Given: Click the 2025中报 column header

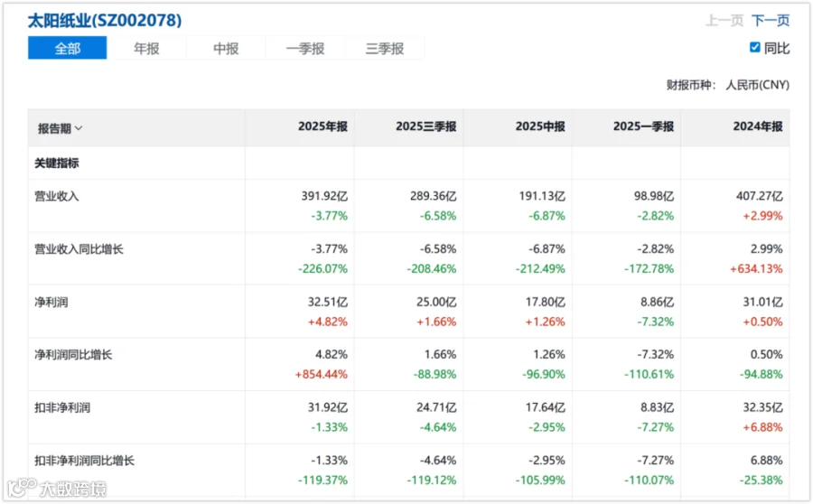Looking at the screenshot, I should (x=540, y=126).
